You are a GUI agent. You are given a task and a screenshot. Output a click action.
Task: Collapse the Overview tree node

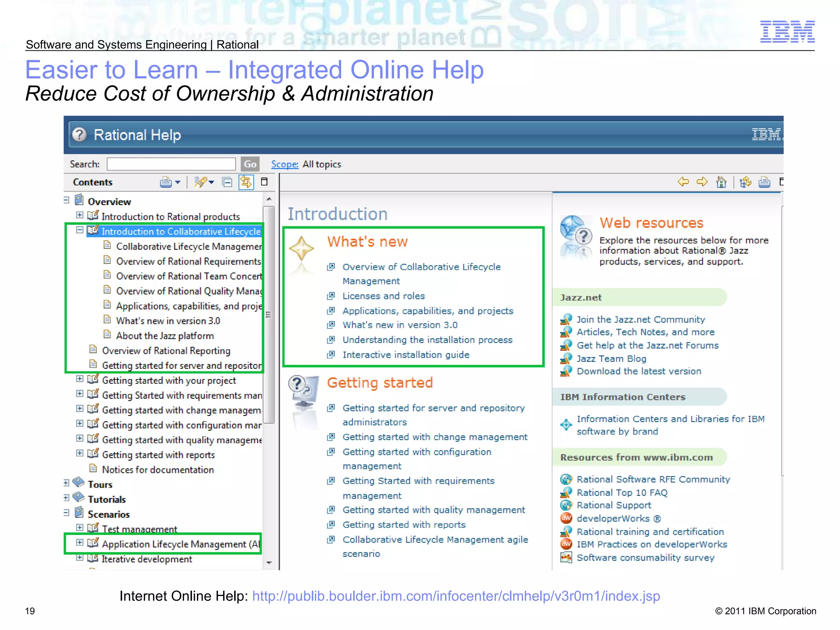(66, 201)
